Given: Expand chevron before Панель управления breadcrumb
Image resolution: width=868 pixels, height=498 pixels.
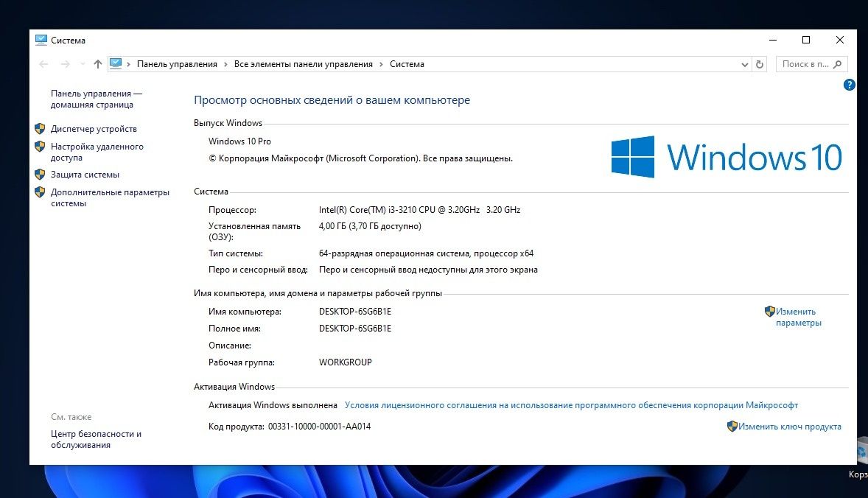Looking at the screenshot, I should click(129, 64).
